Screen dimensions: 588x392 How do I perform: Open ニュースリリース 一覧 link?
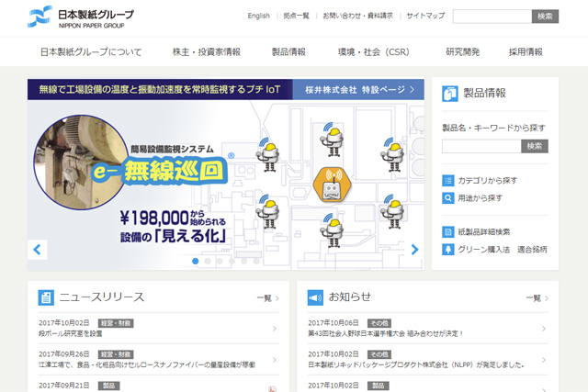(267, 298)
